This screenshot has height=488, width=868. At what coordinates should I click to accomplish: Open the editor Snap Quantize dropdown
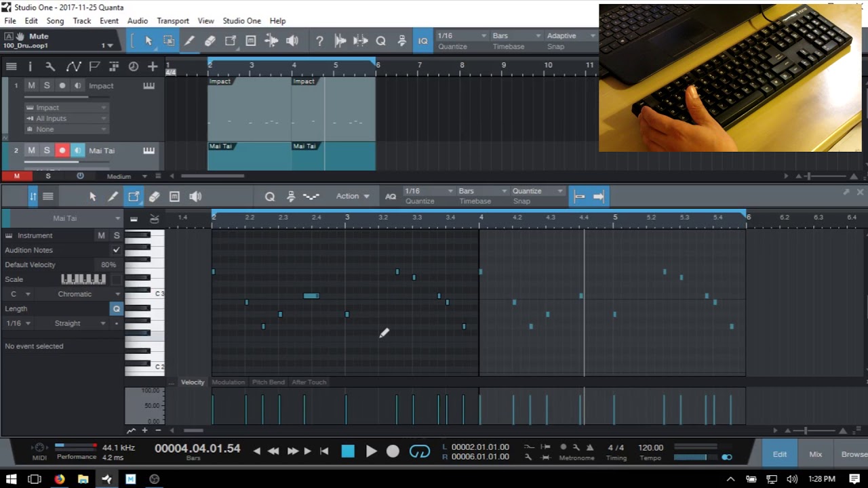[537, 191]
